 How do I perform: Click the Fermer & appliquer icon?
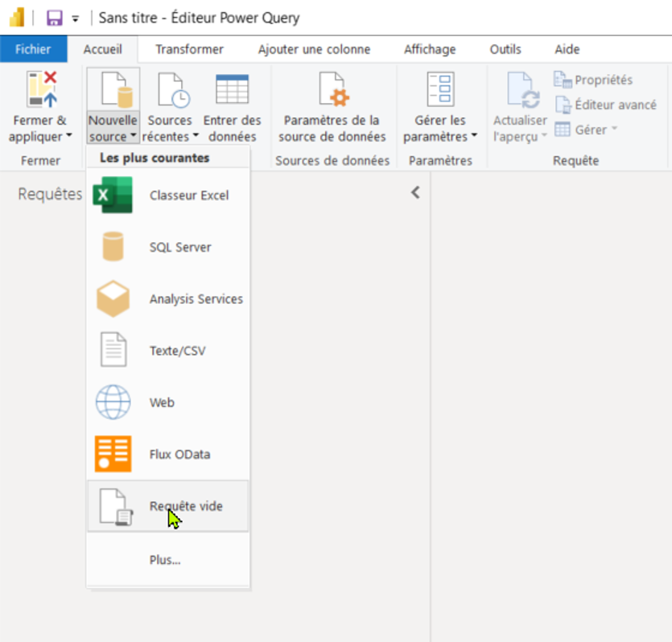[x=42, y=89]
